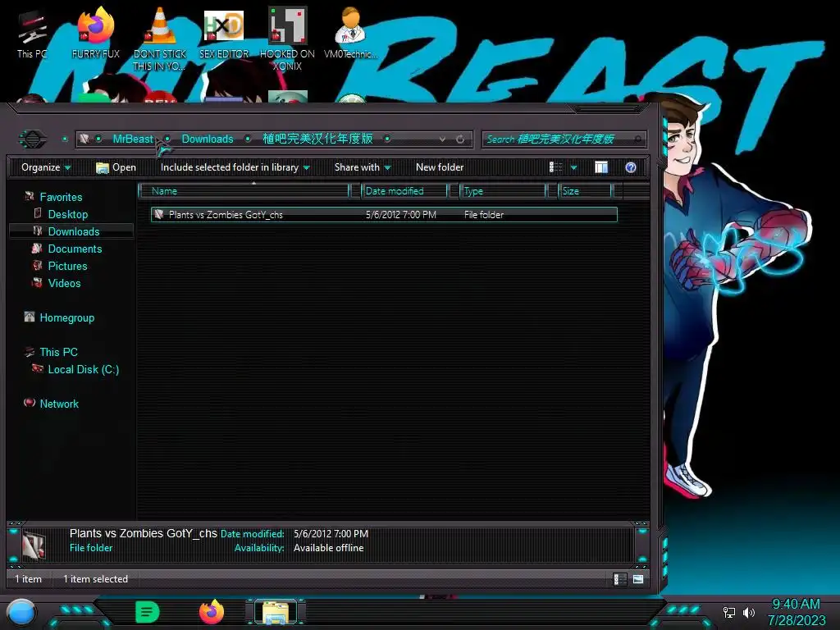Click the volume speaker tray icon
Viewport: 840px width, 630px height.
(x=748, y=612)
